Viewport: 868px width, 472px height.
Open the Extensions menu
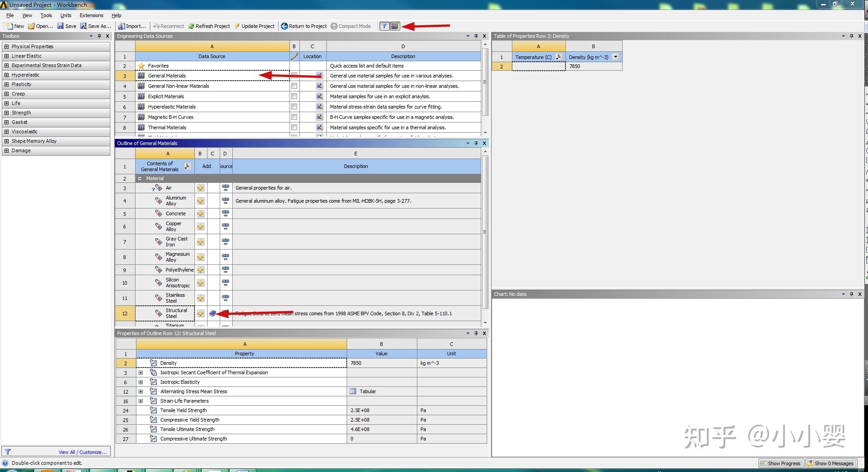coord(91,15)
